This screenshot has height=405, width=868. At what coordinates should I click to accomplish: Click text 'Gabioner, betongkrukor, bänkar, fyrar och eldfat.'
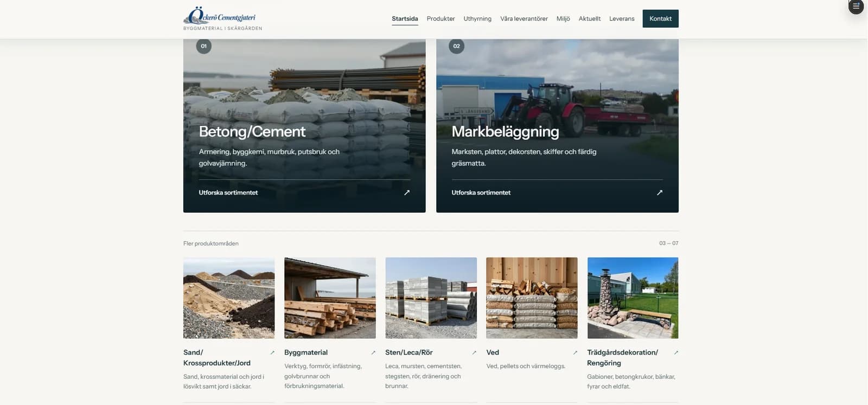631,382
